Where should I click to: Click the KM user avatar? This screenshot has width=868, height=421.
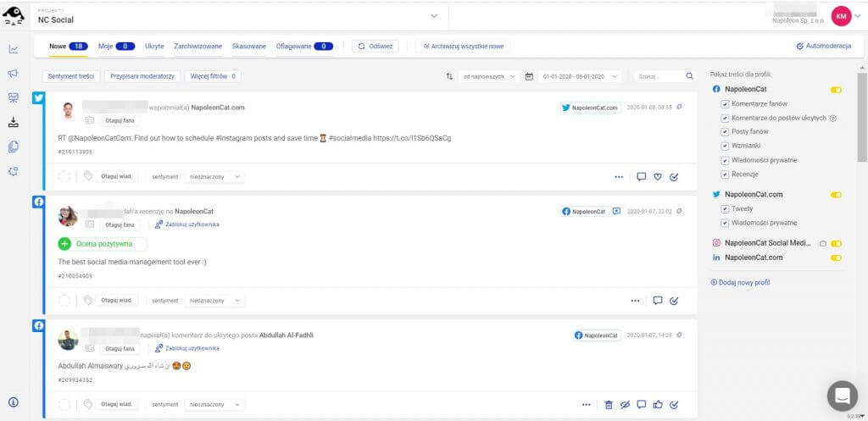(x=841, y=17)
